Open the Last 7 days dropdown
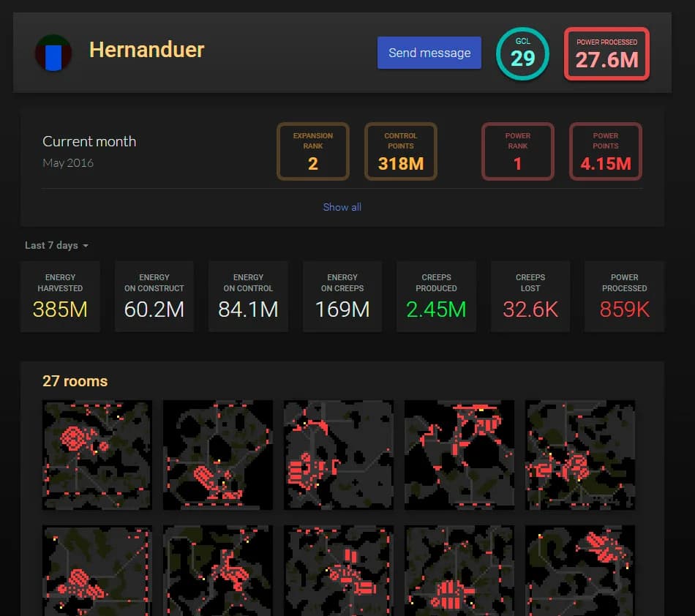695x616 pixels. 57,245
